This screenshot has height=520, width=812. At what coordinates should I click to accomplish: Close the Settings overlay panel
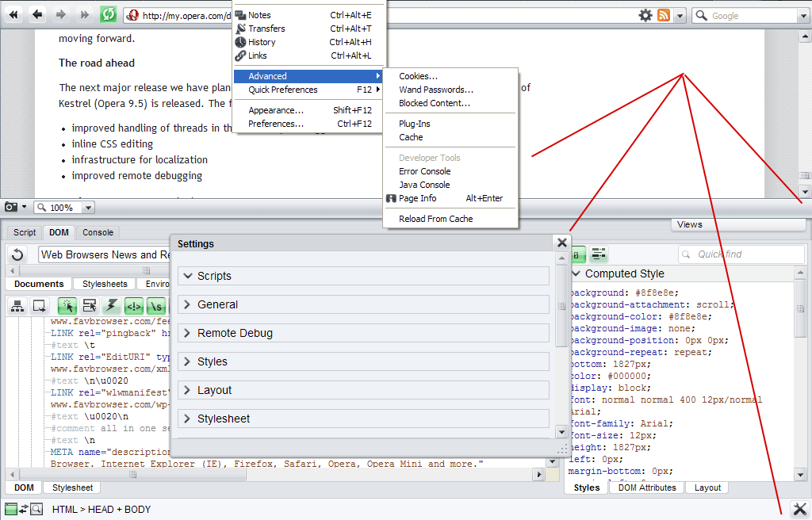pos(562,243)
